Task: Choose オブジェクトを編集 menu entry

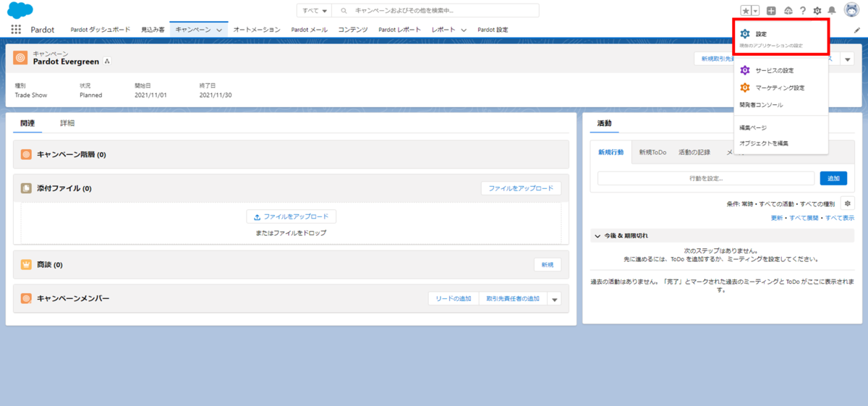Action: coord(780,143)
